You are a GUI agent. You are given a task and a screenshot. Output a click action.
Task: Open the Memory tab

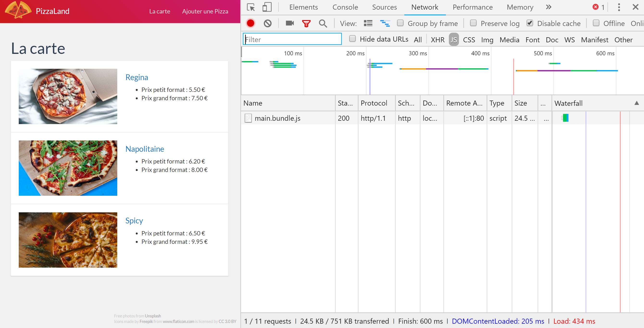pos(520,7)
